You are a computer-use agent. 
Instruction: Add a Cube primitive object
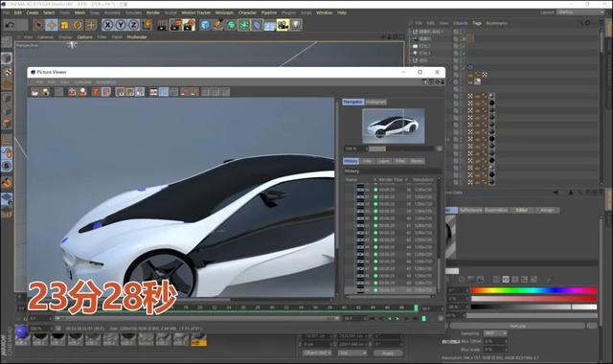205,25
